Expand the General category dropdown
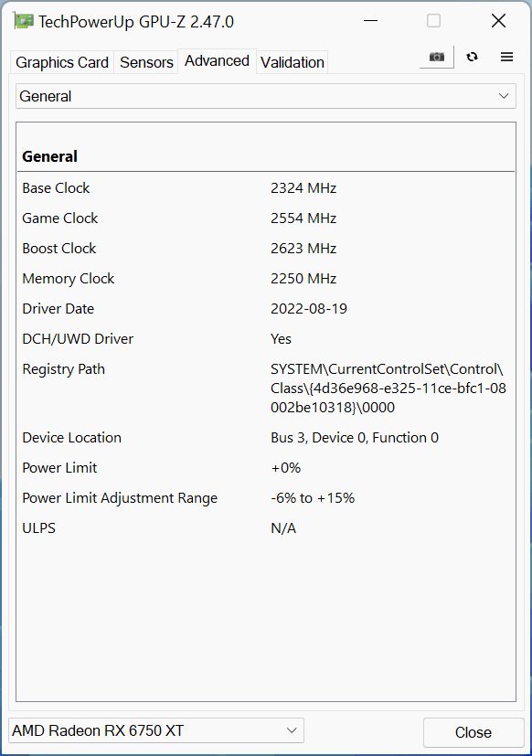The image size is (532, 756). pyautogui.click(x=266, y=96)
